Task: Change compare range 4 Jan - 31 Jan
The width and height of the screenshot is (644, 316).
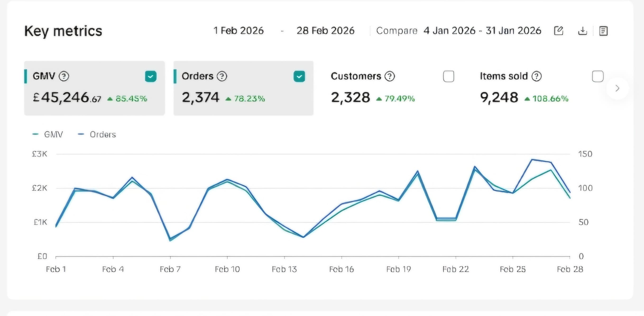Action: [483, 31]
